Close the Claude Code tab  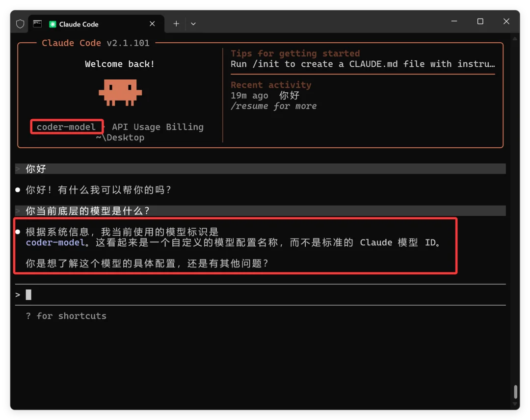tap(152, 24)
